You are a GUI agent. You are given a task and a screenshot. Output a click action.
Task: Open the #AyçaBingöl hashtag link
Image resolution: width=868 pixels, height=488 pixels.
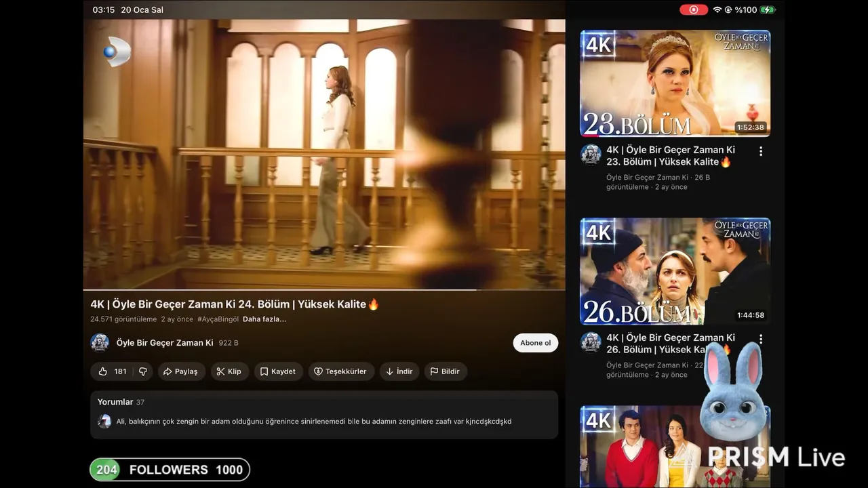218,319
